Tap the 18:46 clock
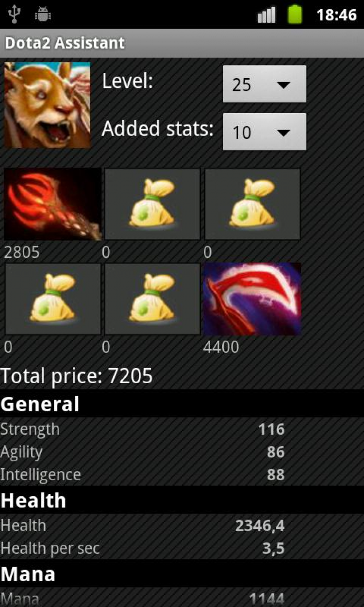This screenshot has width=364, height=607. click(336, 15)
